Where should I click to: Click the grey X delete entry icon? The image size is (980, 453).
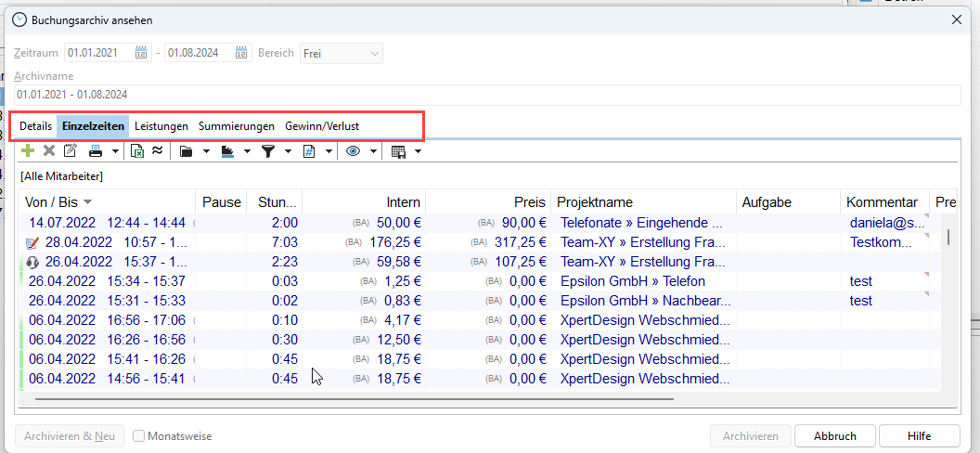coord(49,151)
